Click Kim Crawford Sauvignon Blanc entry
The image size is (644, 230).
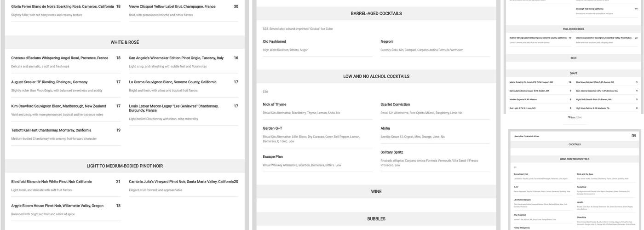point(58,106)
